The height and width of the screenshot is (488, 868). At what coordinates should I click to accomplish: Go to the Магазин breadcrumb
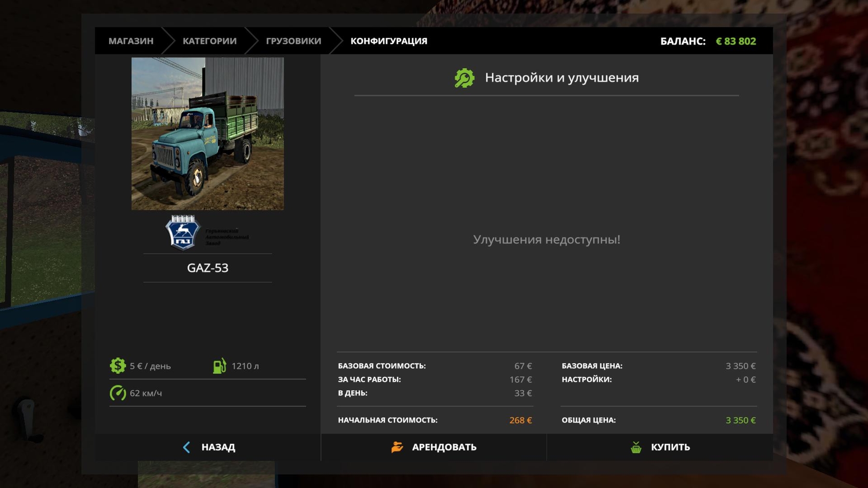(131, 41)
